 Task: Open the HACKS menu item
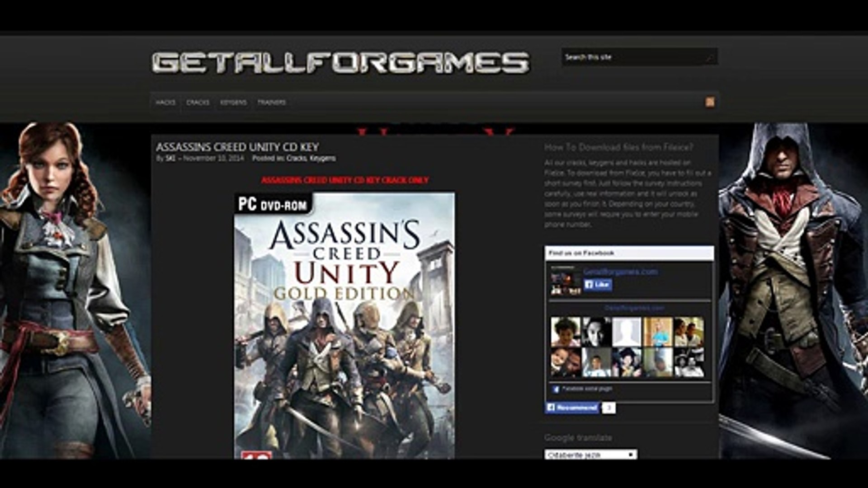point(165,103)
